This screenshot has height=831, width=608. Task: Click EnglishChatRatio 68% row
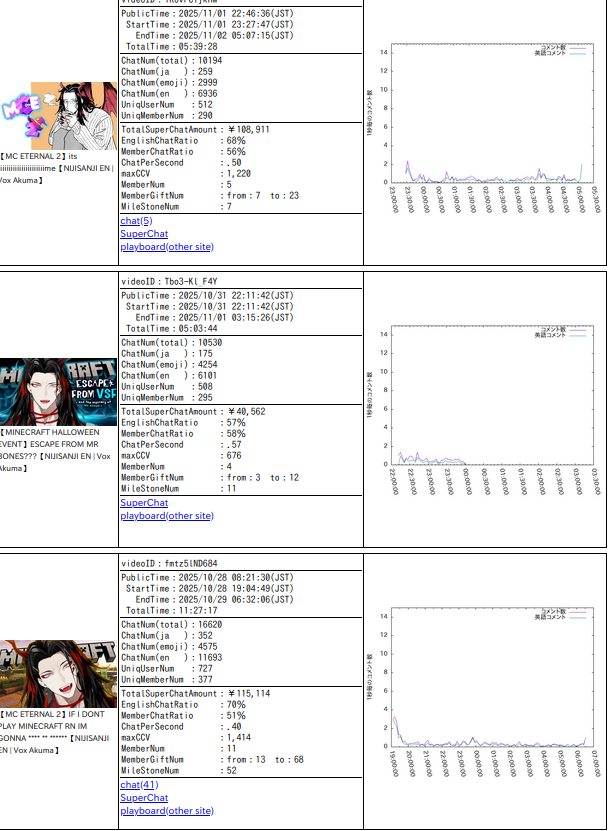pyautogui.click(x=183, y=140)
